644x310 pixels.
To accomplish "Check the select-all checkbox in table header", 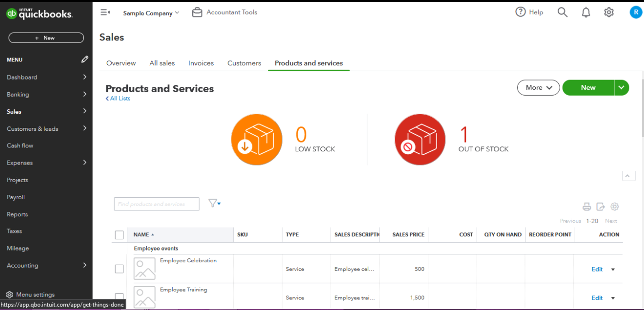I will [x=119, y=234].
